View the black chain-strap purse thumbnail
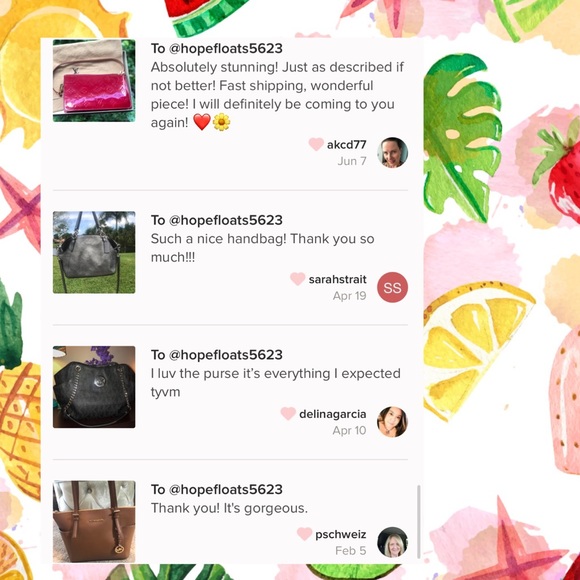This screenshot has width=580, height=580. (94, 387)
